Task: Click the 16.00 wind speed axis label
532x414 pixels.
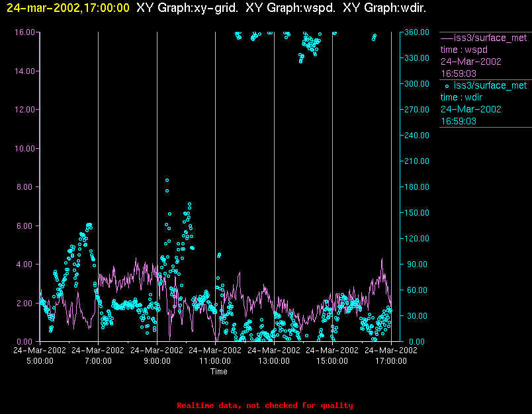Action: [x=24, y=32]
